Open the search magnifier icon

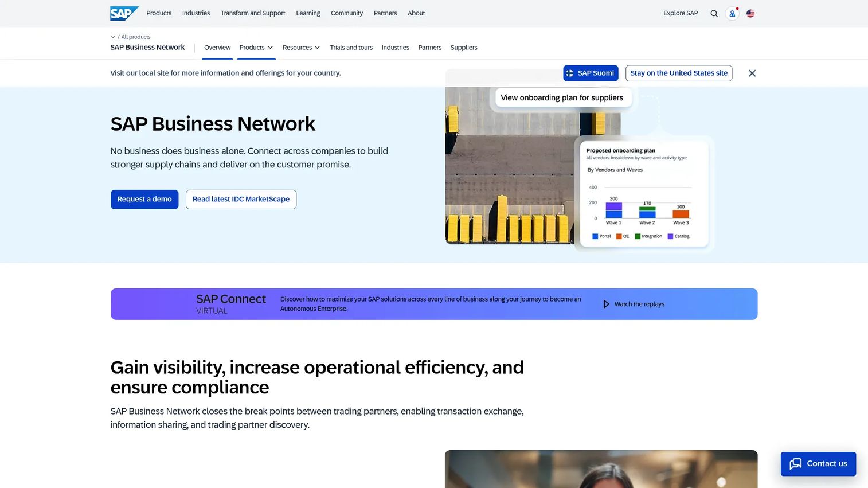click(714, 13)
